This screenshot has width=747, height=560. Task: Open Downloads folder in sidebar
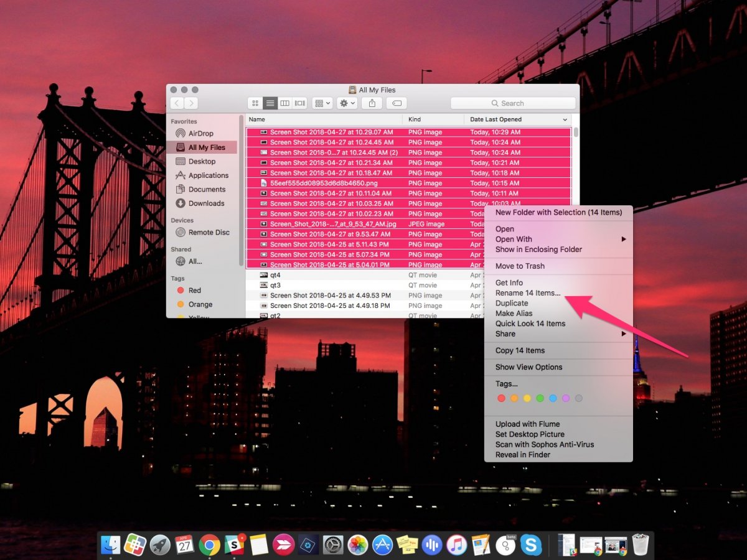pyautogui.click(x=206, y=203)
